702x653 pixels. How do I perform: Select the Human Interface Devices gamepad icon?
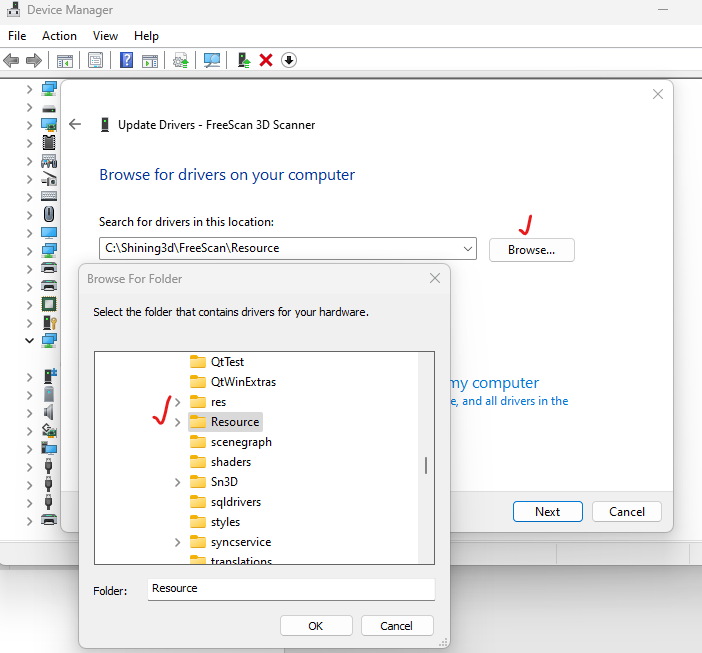point(49,161)
